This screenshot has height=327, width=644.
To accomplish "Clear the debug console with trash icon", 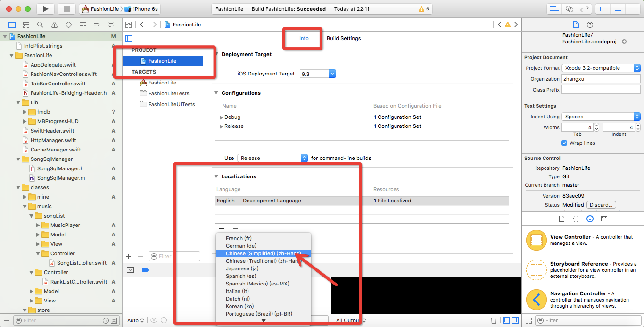I will pyautogui.click(x=494, y=320).
